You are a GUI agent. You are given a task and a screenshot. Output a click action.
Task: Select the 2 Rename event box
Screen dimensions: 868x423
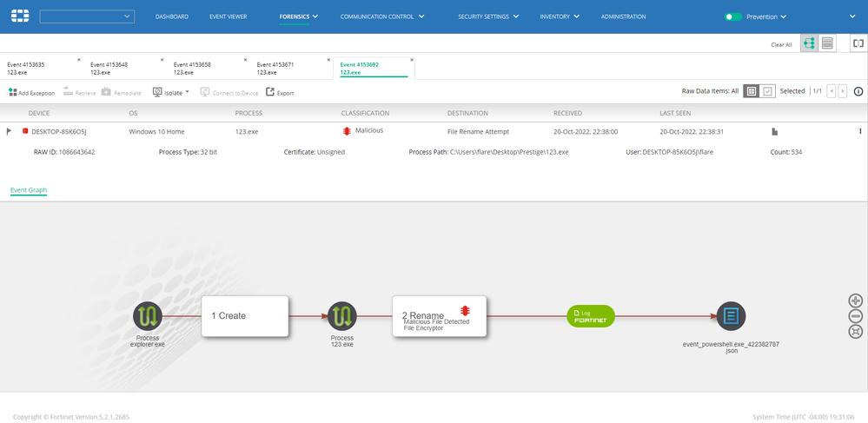pos(440,316)
